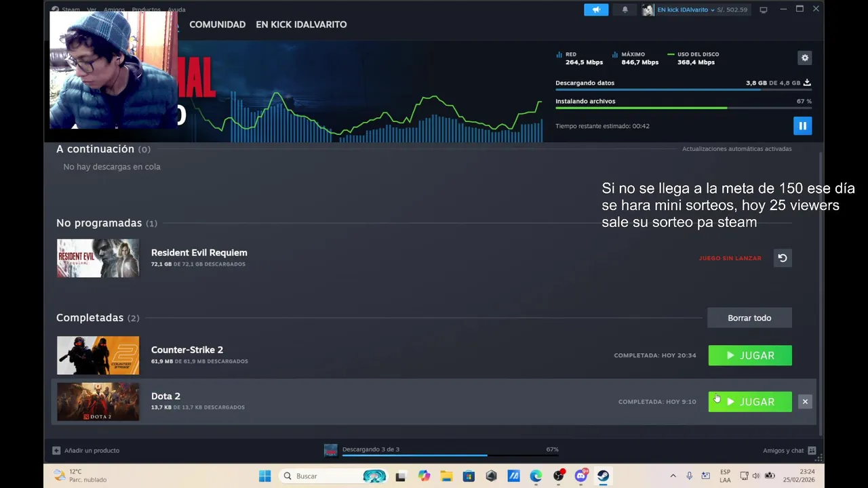868x488 pixels.
Task: Click the COMPLETADA: HOY 9:10 text
Action: click(657, 402)
